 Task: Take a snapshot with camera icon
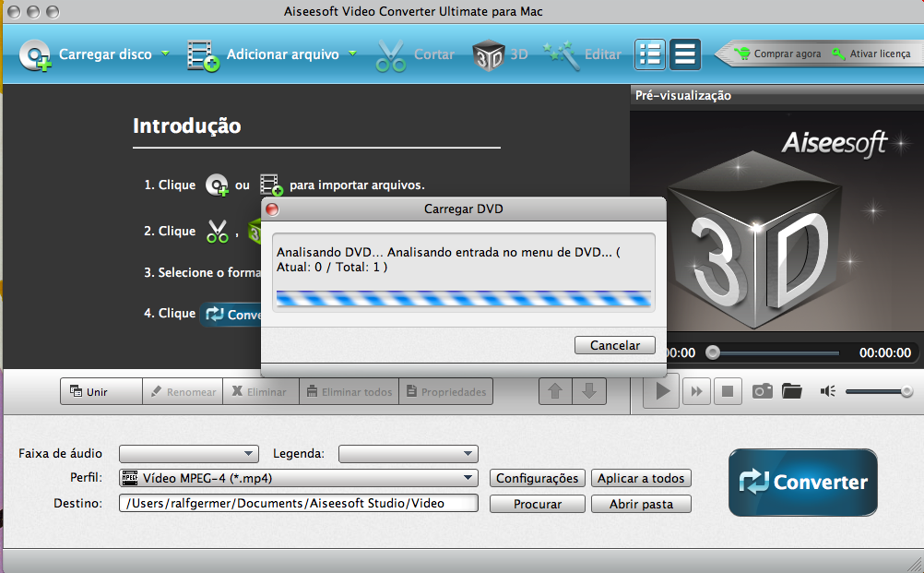click(762, 391)
